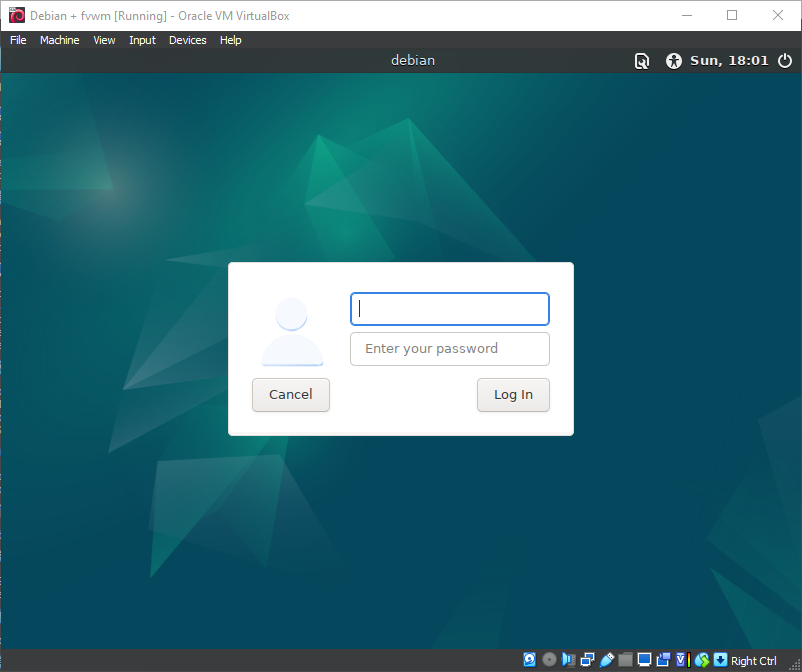This screenshot has height=672, width=802.
Task: Click the shared folders status icon
Action: point(625,660)
